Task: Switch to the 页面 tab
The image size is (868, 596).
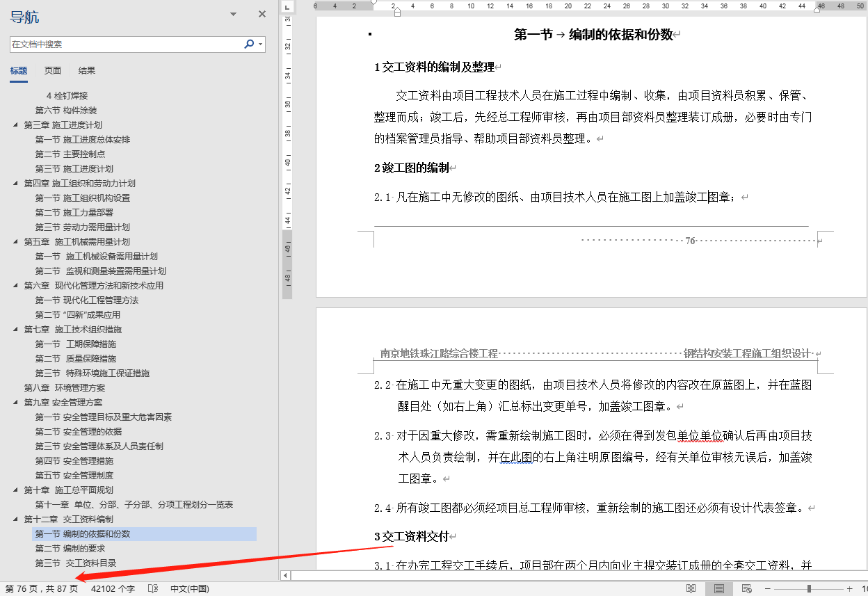Action: tap(52, 70)
